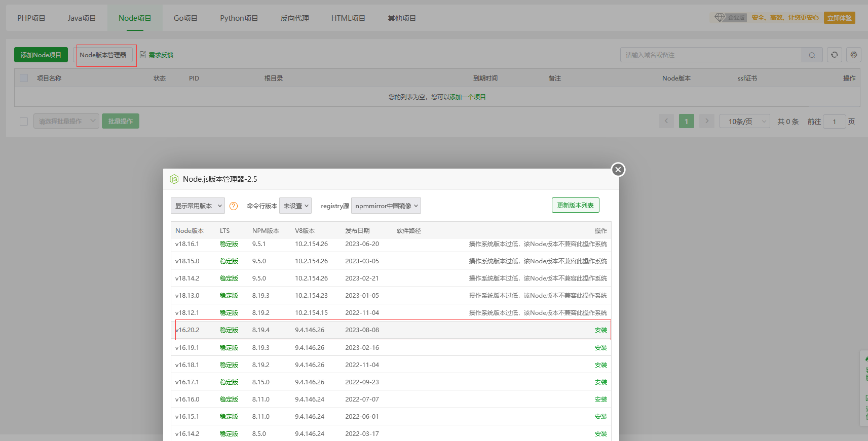868x441 pixels.
Task: Click the 添加Node项目 button
Action: [x=41, y=55]
